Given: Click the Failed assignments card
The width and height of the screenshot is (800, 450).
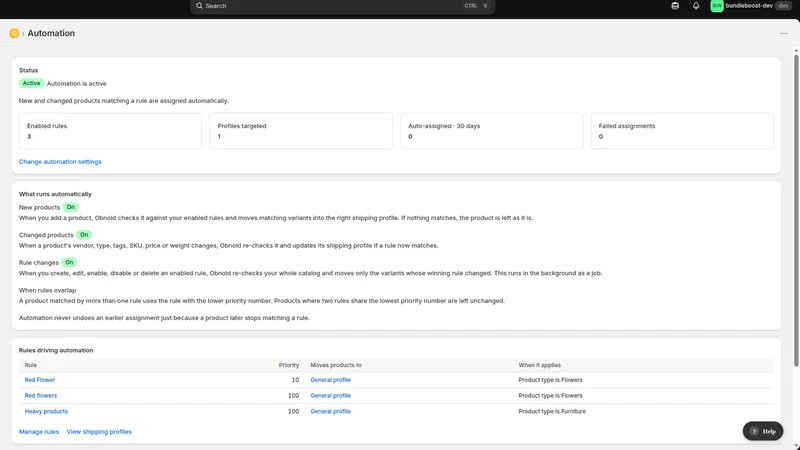Looking at the screenshot, I should [x=682, y=131].
